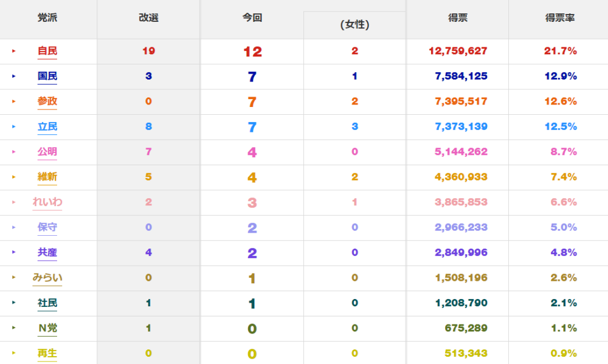The width and height of the screenshot is (608, 364).
Task: Open the 維新 party link
Action: tap(47, 177)
